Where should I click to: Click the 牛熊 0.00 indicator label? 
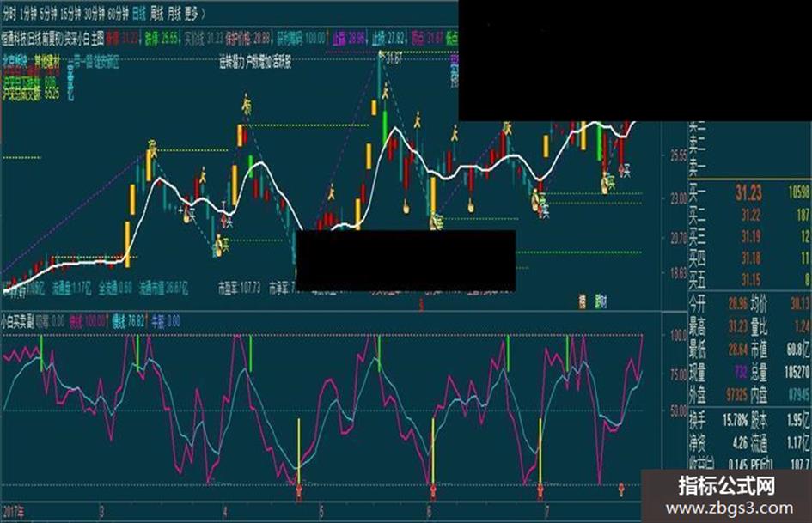coord(166,321)
